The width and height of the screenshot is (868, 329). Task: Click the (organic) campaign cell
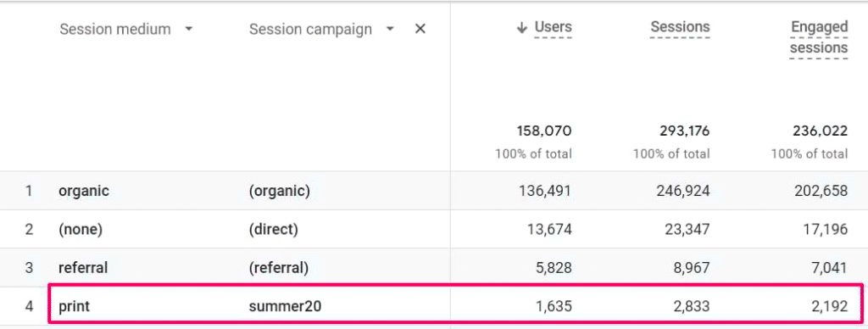(x=280, y=191)
